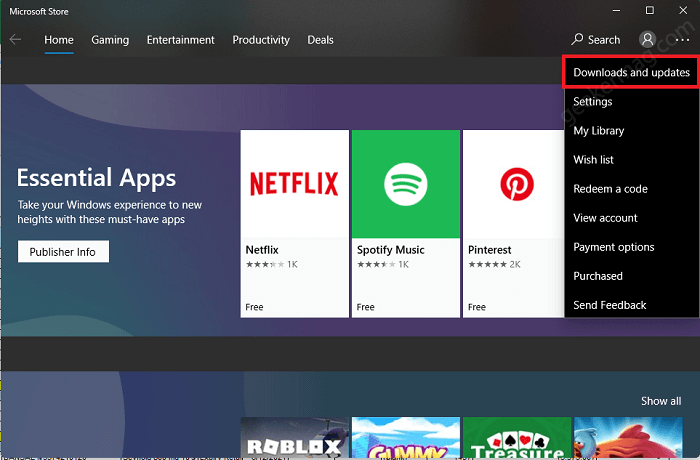Open the Pinterest logo tile
This screenshot has height=460, width=700.
(x=514, y=184)
